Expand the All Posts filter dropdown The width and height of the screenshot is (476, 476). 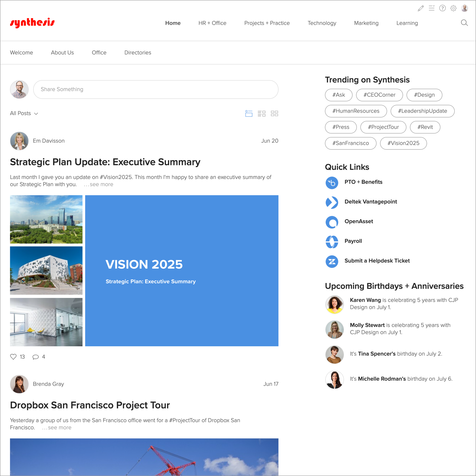coord(24,113)
